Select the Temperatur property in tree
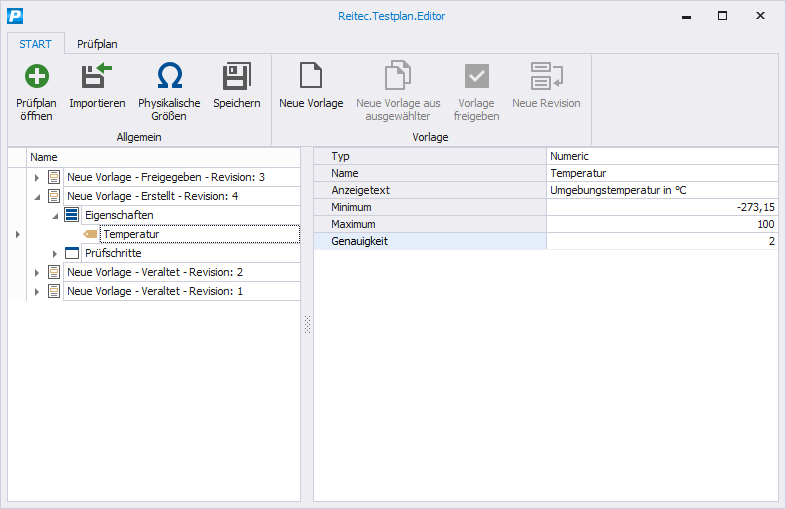 131,234
